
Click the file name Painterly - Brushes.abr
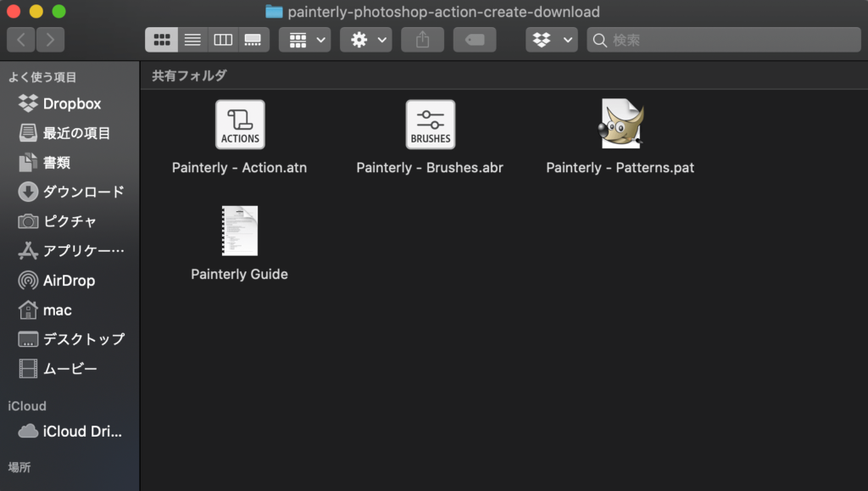click(x=430, y=168)
